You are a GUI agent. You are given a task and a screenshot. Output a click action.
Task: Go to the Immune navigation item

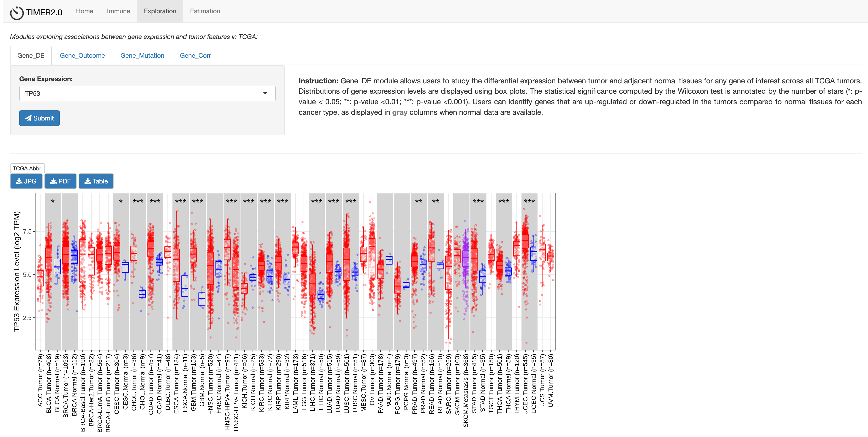pos(118,11)
